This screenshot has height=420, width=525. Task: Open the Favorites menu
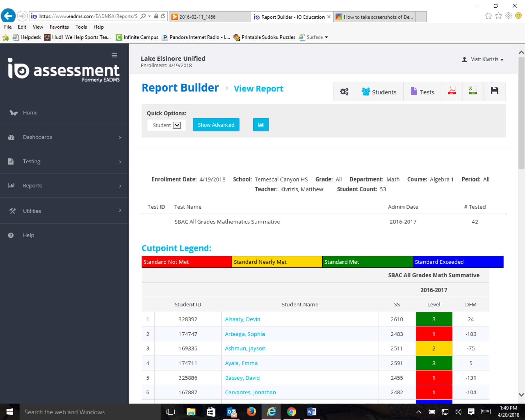59,27
